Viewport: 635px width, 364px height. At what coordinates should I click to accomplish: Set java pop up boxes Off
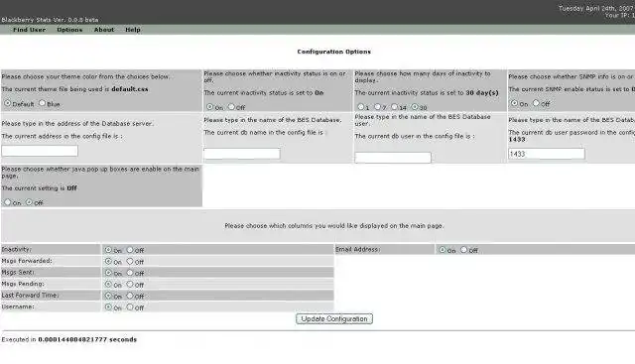[x=29, y=202]
